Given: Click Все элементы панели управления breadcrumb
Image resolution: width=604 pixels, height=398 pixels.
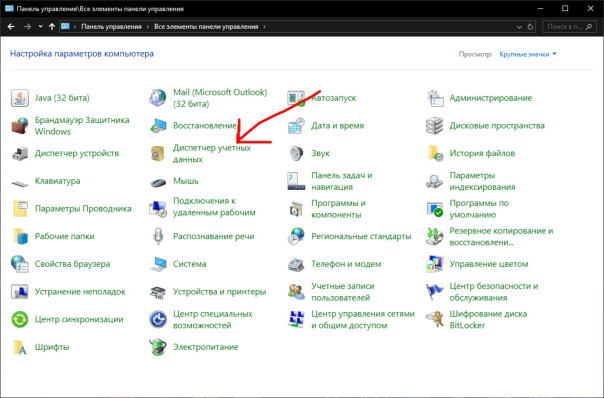Looking at the screenshot, I should click(x=206, y=27).
